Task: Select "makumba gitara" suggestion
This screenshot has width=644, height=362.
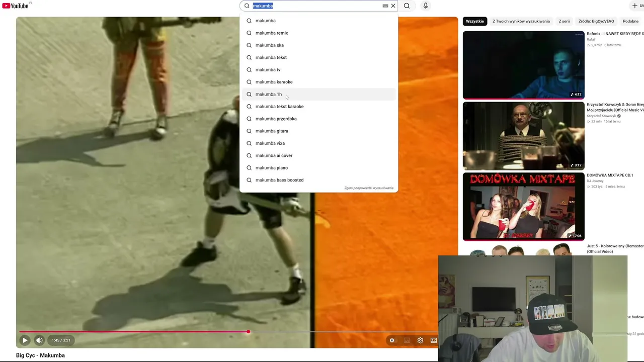Action: [x=318, y=131]
